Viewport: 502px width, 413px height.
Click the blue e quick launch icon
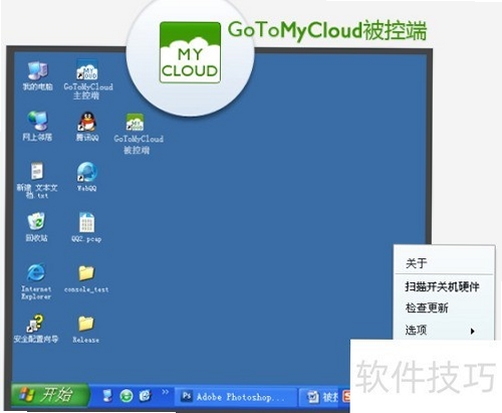145,395
